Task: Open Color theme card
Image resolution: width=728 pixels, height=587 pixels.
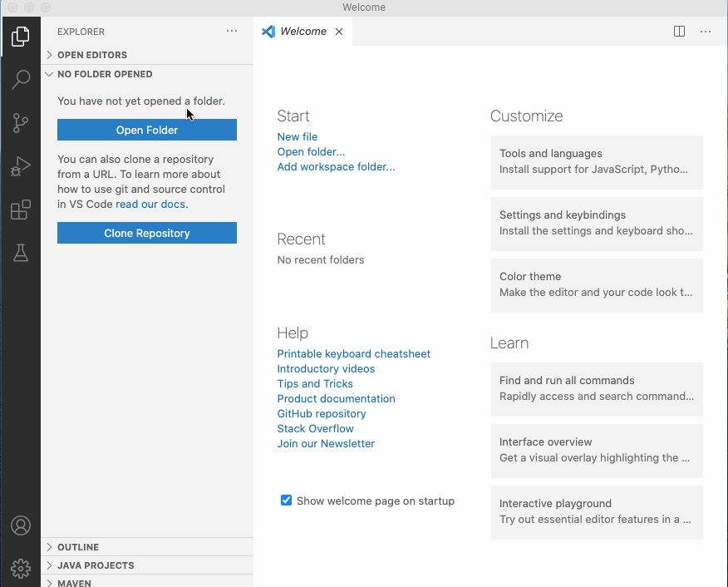Action: click(x=597, y=285)
